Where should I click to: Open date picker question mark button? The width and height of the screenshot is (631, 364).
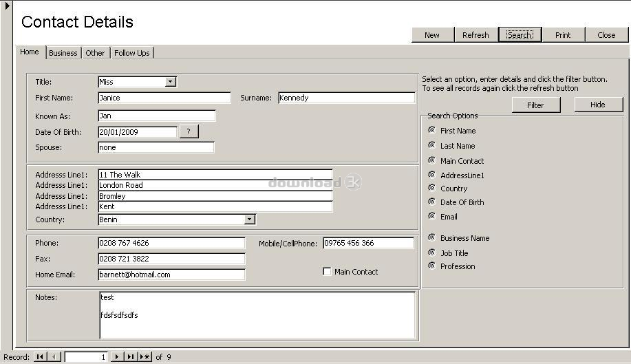(x=189, y=132)
